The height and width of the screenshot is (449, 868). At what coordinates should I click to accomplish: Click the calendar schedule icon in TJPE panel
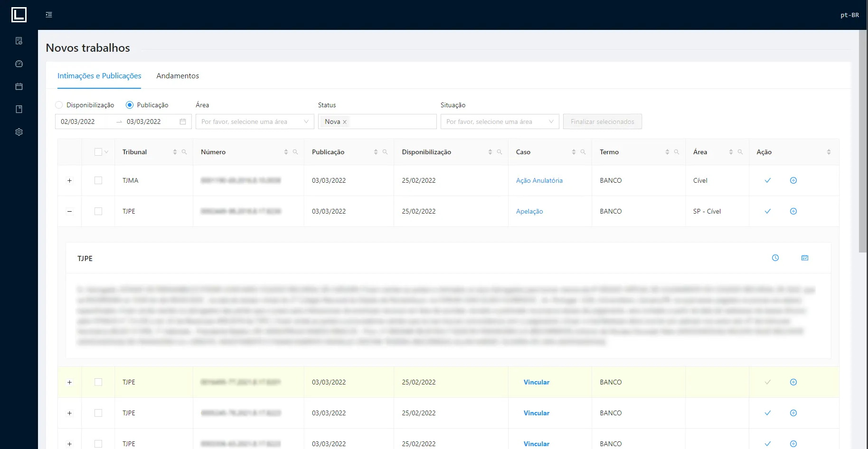tap(805, 258)
